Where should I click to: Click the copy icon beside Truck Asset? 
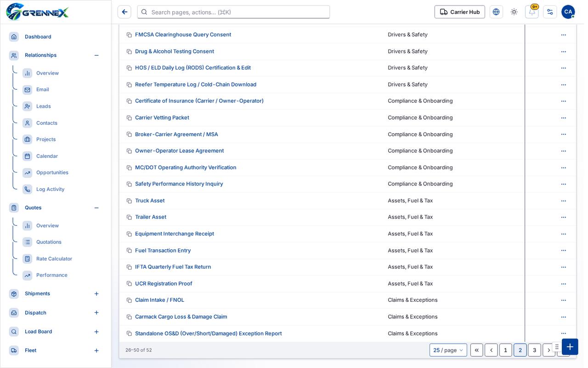[x=129, y=201]
